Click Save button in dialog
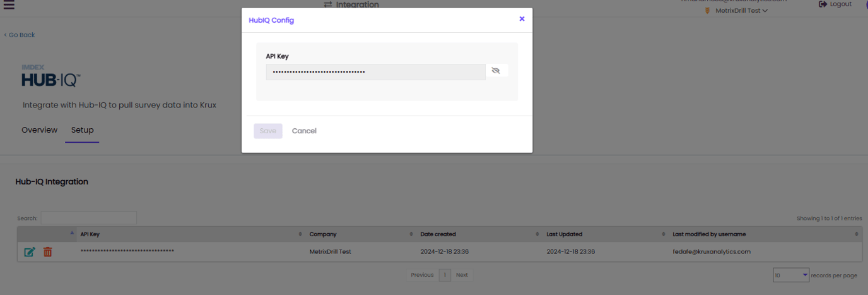868x295 pixels. (268, 131)
